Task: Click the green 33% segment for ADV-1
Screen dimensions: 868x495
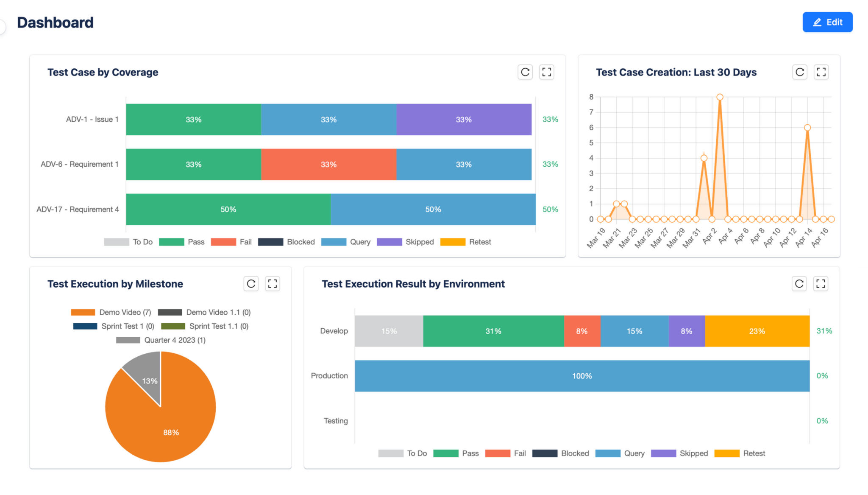Action: pos(193,119)
